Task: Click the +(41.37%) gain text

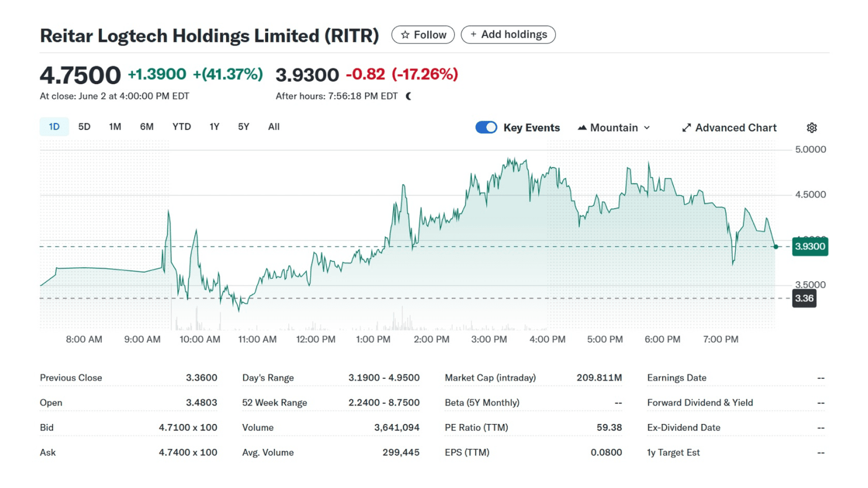Action: point(228,74)
